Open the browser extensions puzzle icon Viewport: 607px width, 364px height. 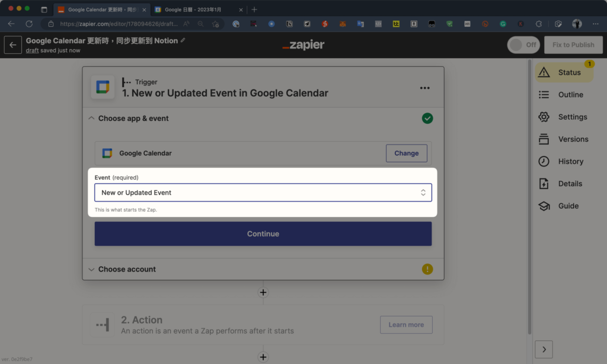[x=538, y=24]
